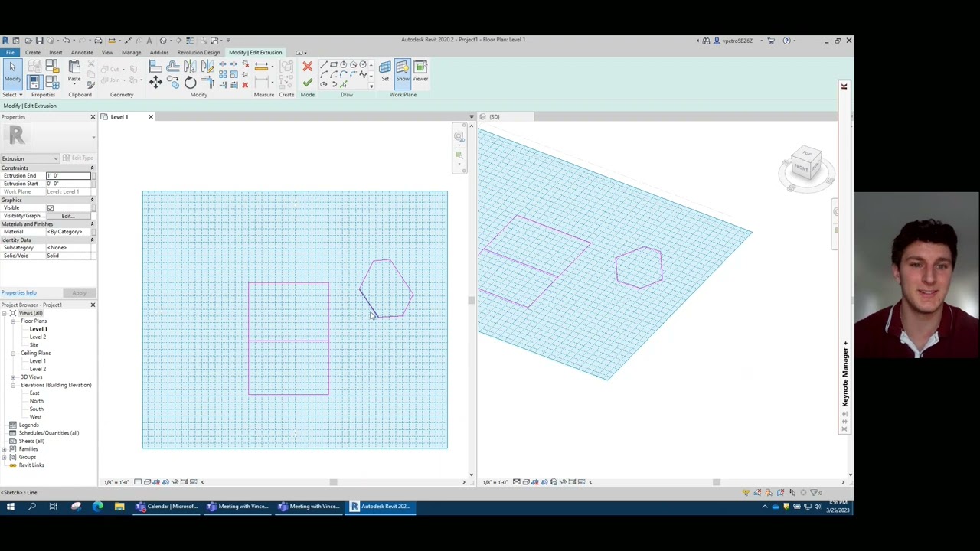Viewport: 980px width, 551px height.
Task: Toggle the Visible checkbox in Graphics
Action: tap(51, 208)
